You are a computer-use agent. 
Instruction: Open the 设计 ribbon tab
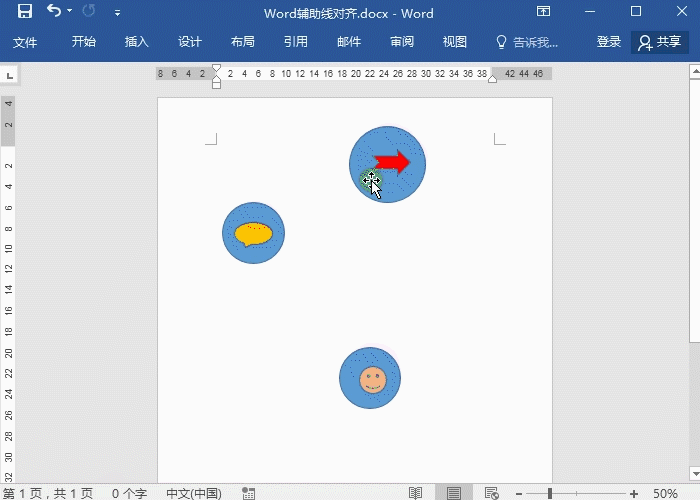pos(190,42)
